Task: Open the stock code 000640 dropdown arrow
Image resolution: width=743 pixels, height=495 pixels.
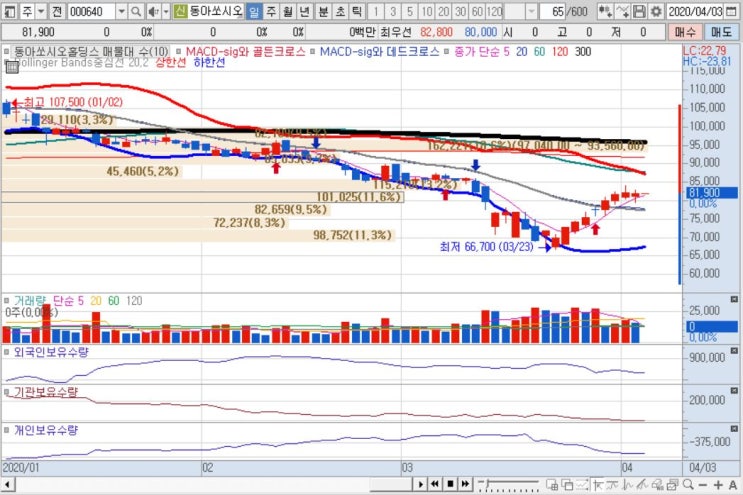Action: (x=122, y=11)
